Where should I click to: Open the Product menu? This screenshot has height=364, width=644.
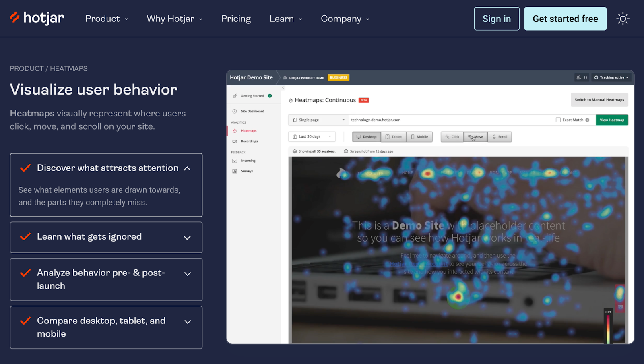click(107, 19)
